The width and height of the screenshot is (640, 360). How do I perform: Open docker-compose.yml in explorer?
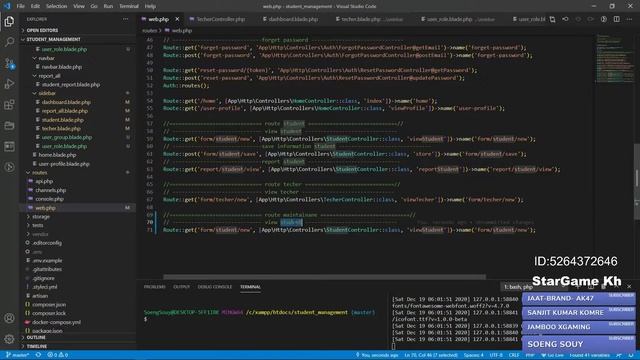(x=56, y=322)
